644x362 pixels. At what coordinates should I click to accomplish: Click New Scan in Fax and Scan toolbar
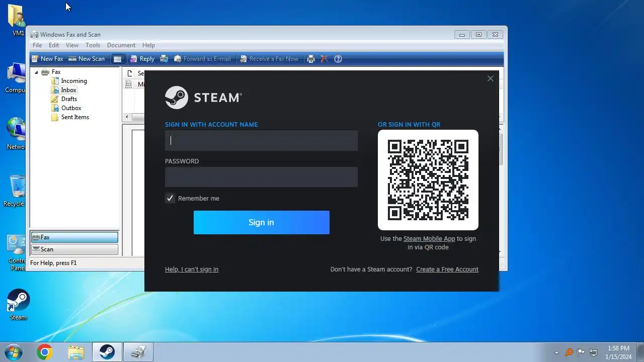pos(87,59)
